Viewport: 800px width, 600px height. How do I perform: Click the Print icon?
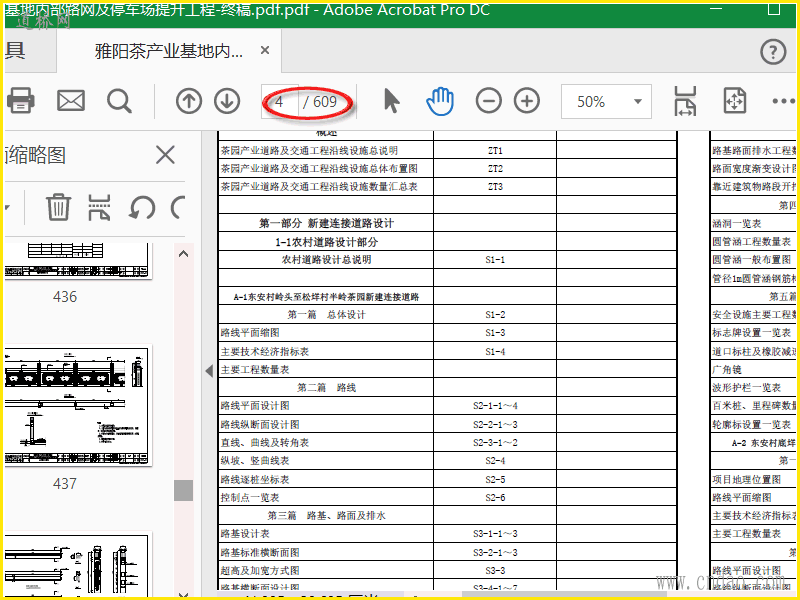(x=21, y=101)
